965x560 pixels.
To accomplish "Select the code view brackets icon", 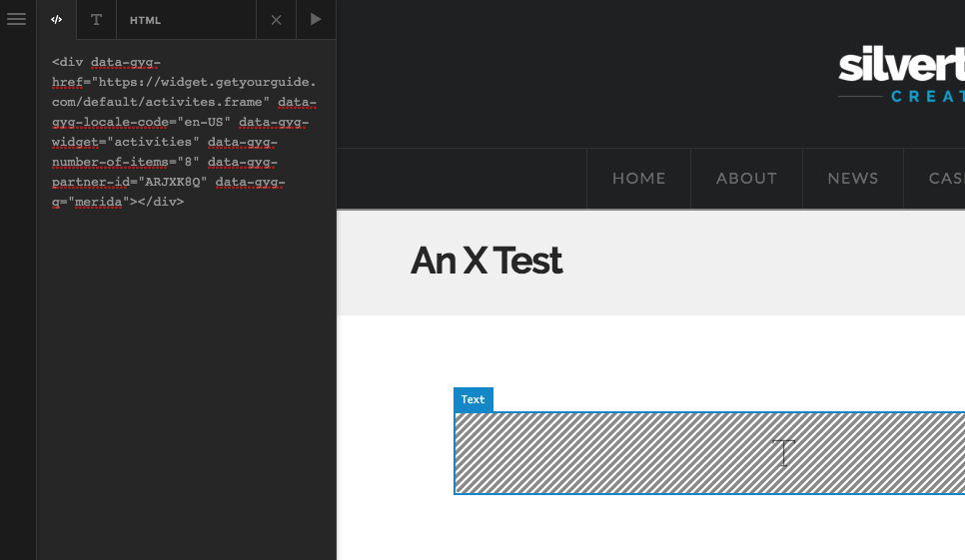I will [x=57, y=20].
